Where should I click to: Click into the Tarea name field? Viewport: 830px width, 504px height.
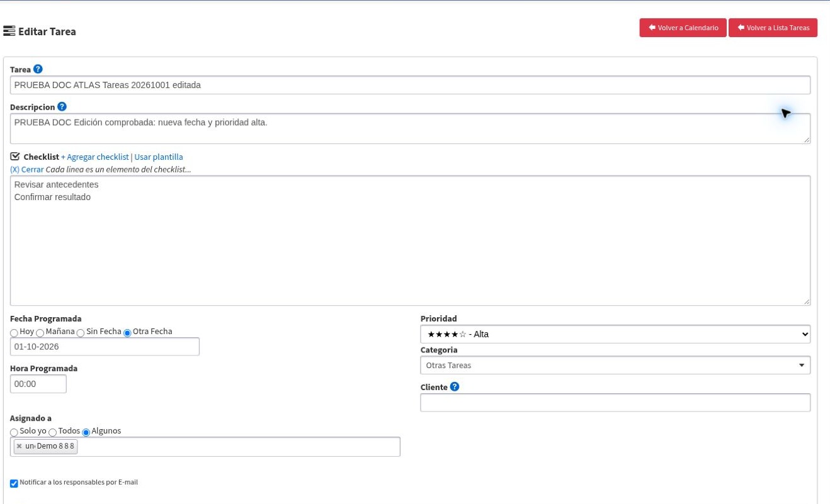[411, 85]
